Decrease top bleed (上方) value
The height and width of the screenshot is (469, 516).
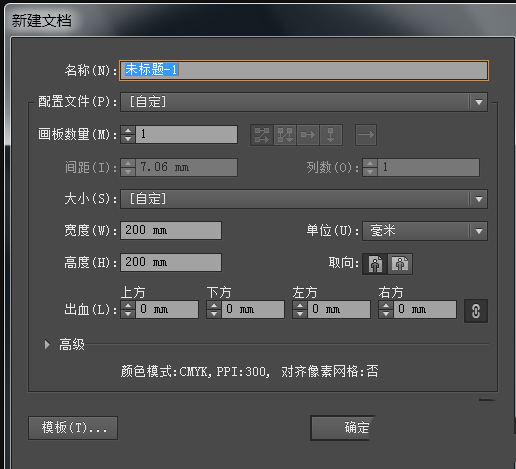pos(128,314)
